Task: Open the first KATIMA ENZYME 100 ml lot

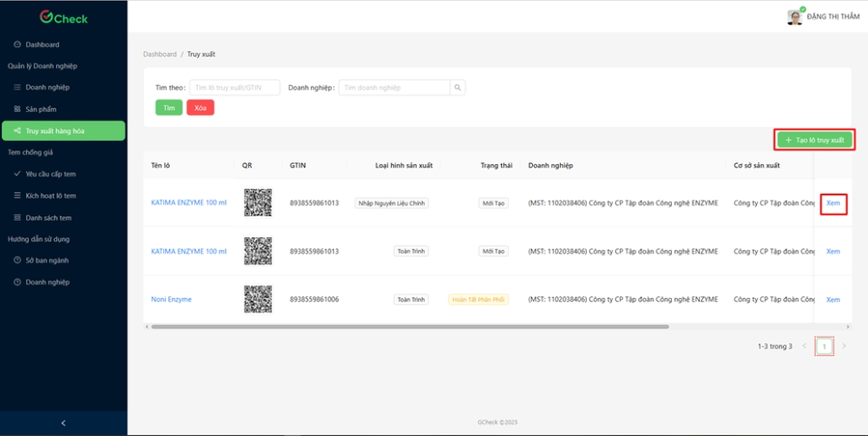Action: [188, 202]
